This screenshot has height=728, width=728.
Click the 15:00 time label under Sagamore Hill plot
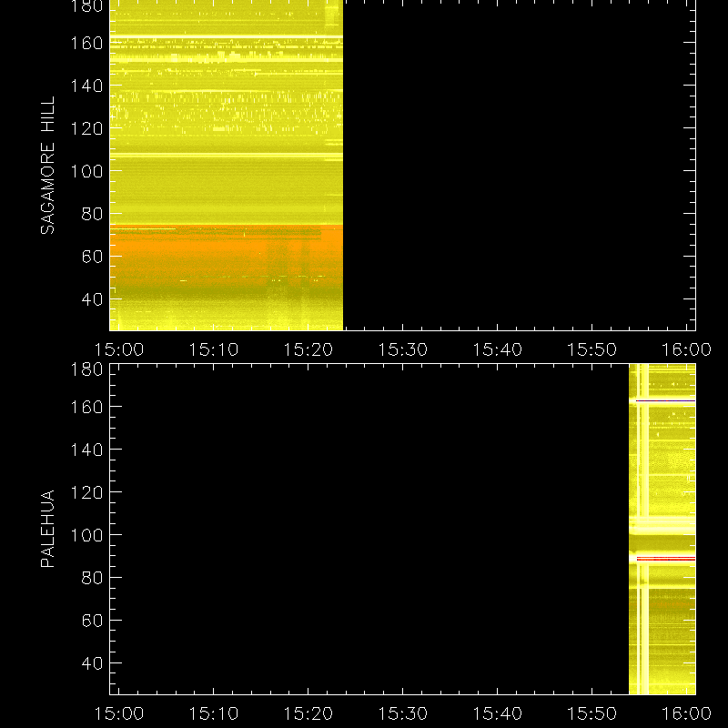[119, 349]
